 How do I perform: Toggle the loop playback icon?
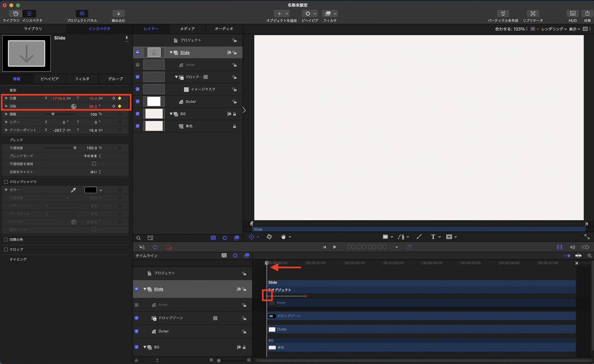[x=155, y=247]
